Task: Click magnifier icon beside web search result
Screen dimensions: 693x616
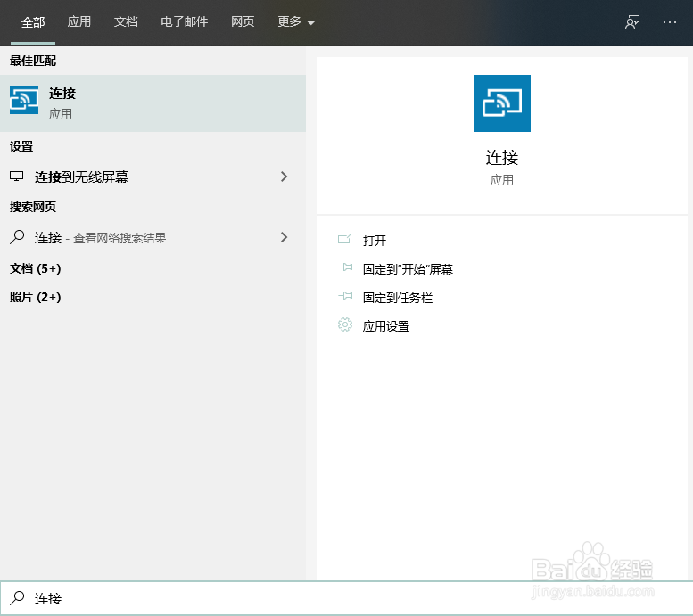Action: click(17, 237)
